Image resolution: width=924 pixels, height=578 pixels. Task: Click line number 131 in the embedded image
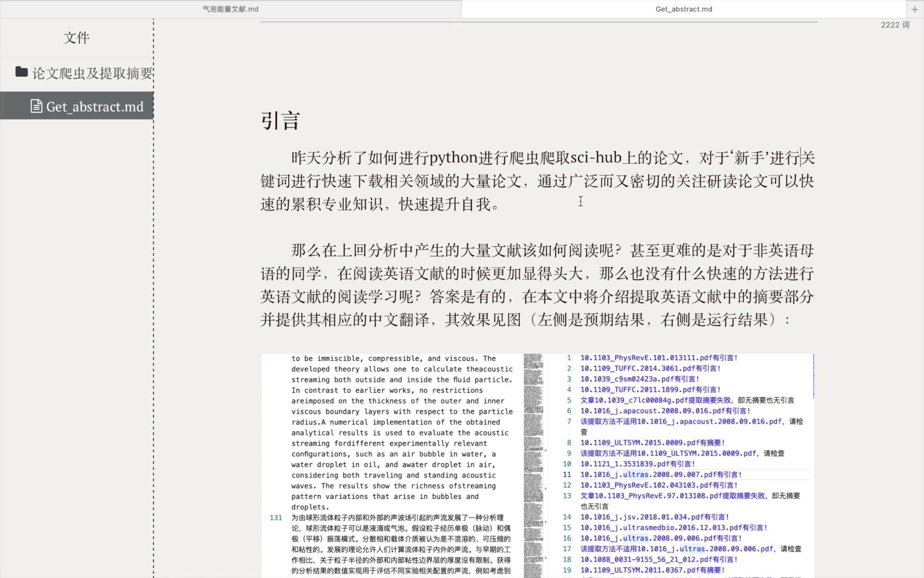tap(276, 518)
